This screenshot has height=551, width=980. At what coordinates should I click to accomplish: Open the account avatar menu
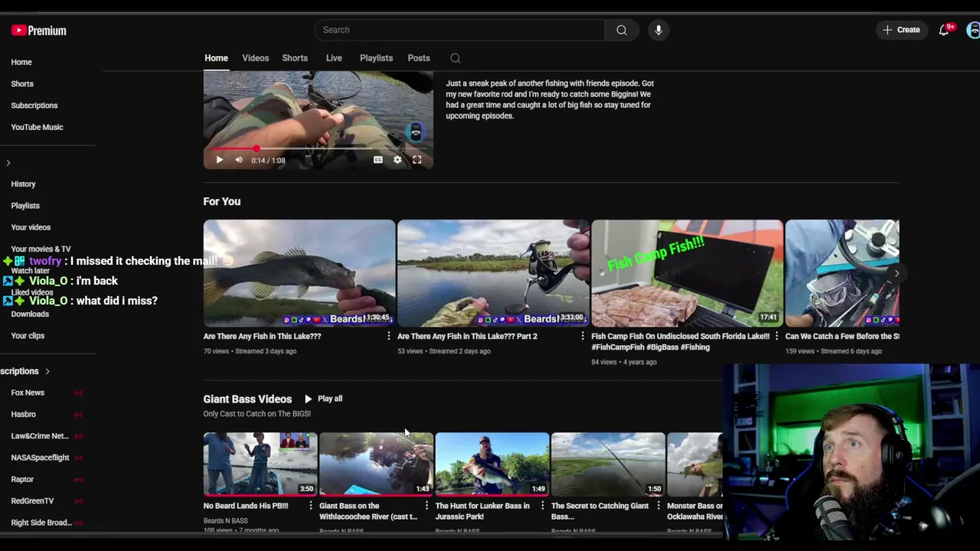pos(973,30)
